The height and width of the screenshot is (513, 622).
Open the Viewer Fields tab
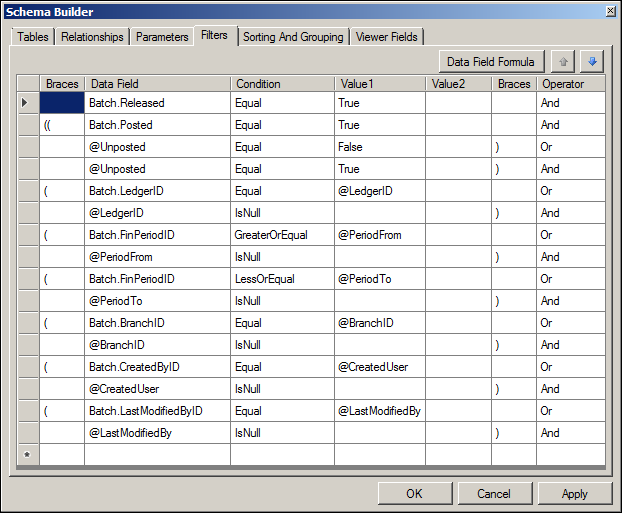(x=386, y=37)
